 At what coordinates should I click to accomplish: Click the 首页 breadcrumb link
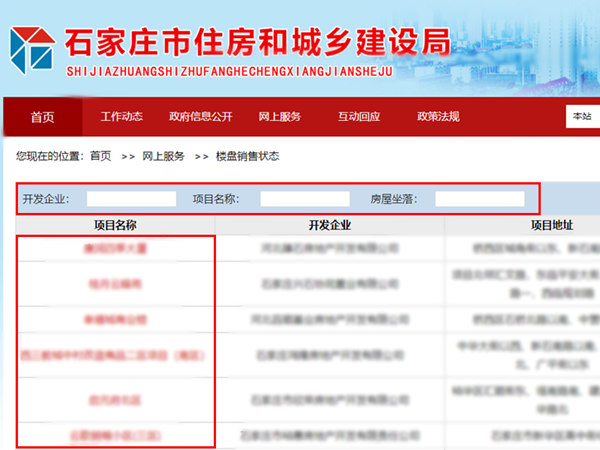(101, 156)
